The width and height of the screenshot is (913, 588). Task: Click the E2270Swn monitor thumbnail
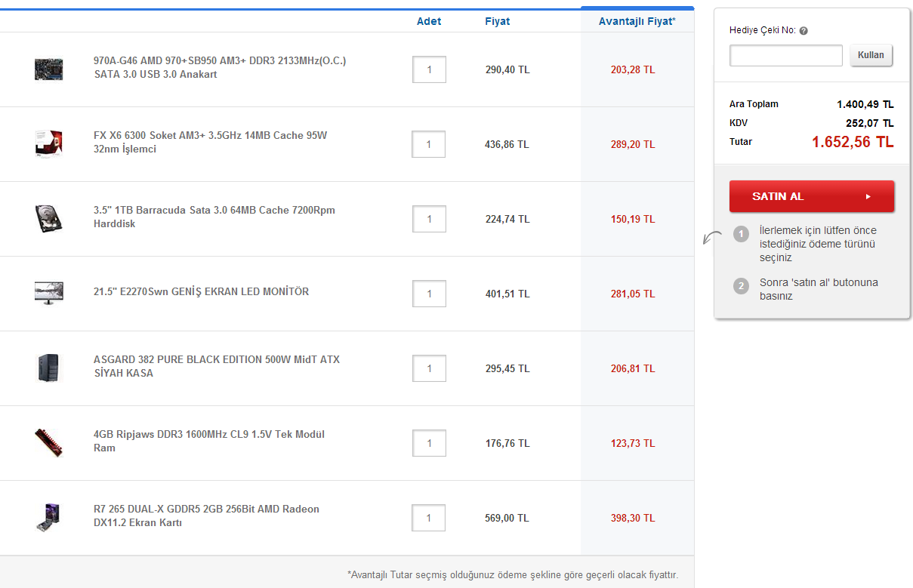click(x=48, y=292)
